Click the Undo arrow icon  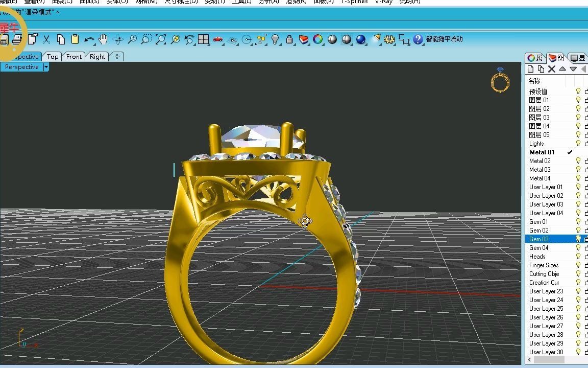89,39
